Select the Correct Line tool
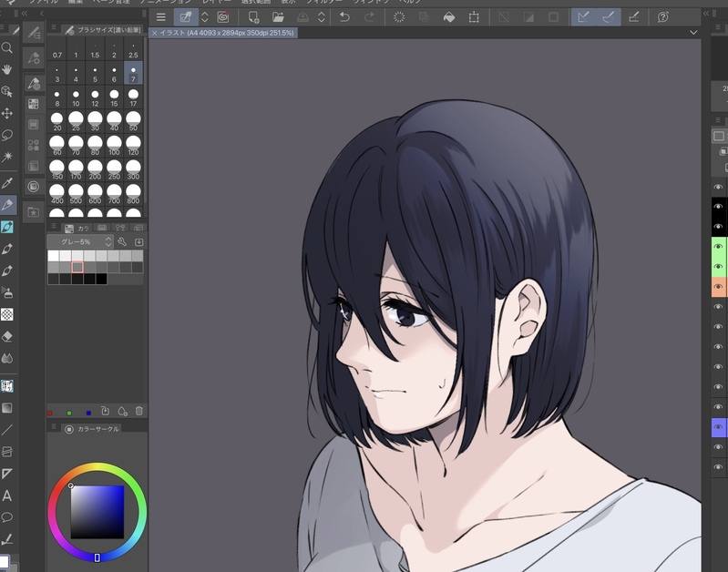The height and width of the screenshot is (572, 728). [7, 539]
